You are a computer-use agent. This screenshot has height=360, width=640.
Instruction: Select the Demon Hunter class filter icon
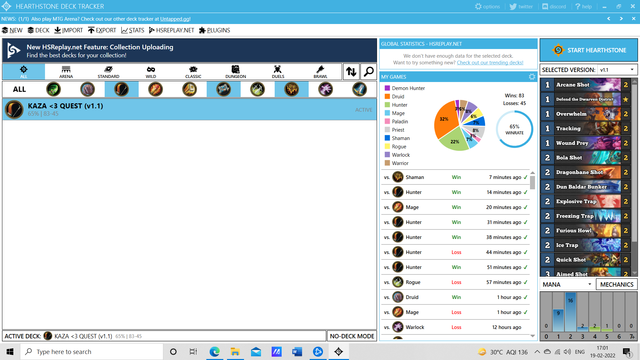[x=53, y=89]
